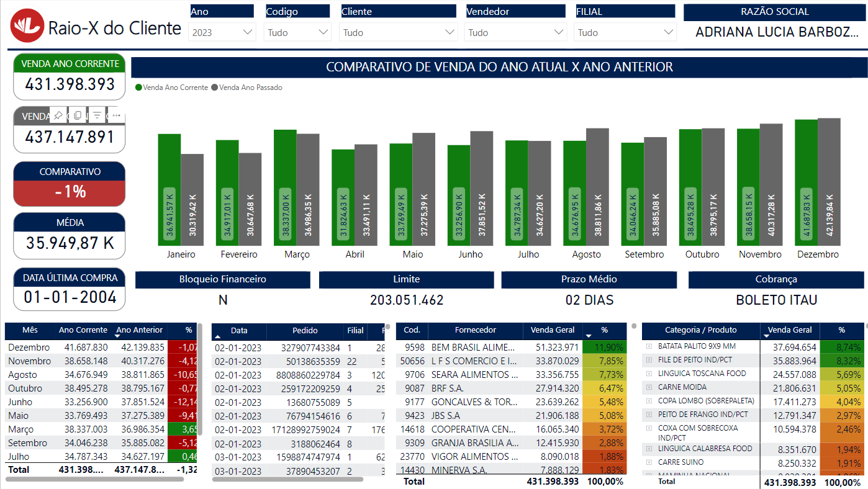Select green Janeiro current-year bar
Viewport: 868px width, 489px height.
coord(170,189)
